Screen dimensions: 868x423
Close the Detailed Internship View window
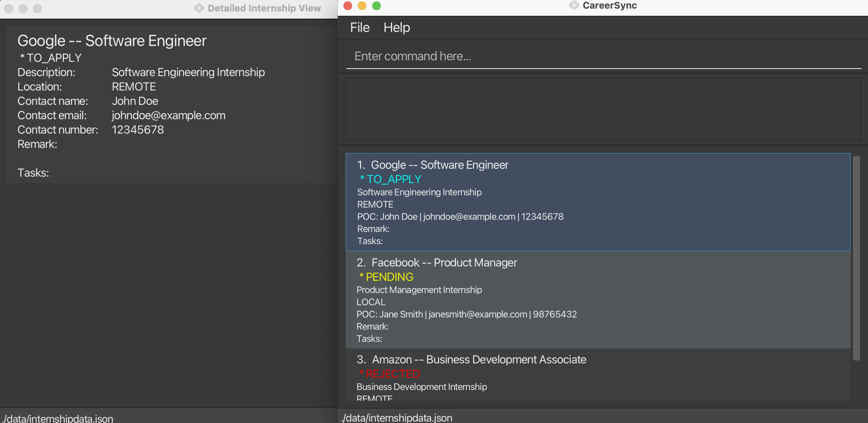9,8
